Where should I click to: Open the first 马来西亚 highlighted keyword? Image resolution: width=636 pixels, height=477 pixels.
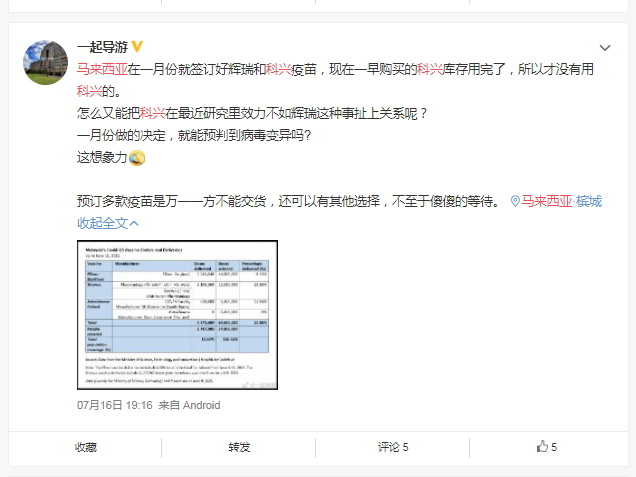tap(102, 69)
